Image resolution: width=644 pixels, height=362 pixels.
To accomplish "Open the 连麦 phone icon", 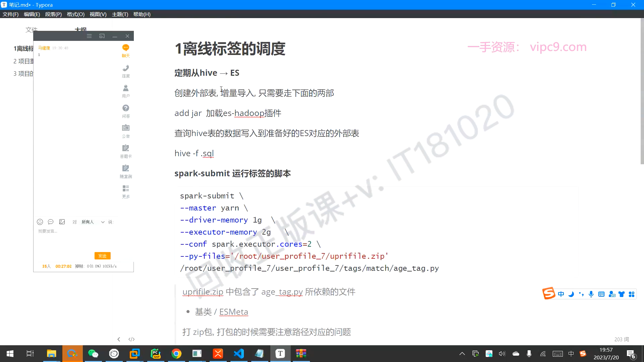I will point(126,68).
